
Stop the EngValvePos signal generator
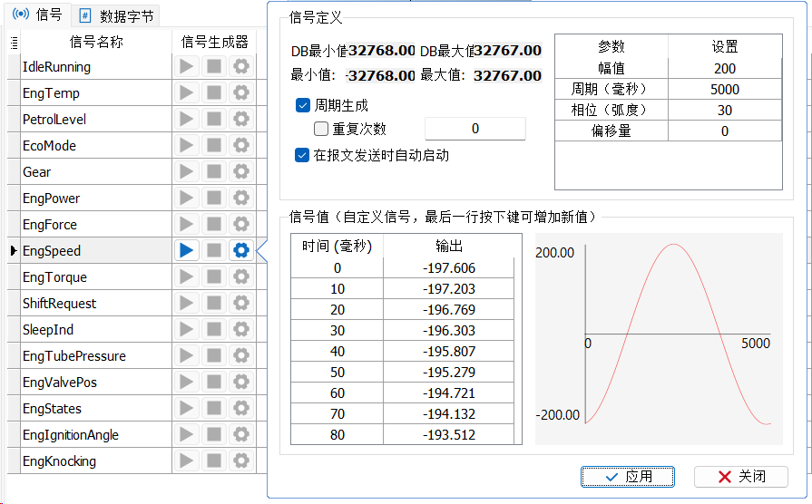[214, 383]
